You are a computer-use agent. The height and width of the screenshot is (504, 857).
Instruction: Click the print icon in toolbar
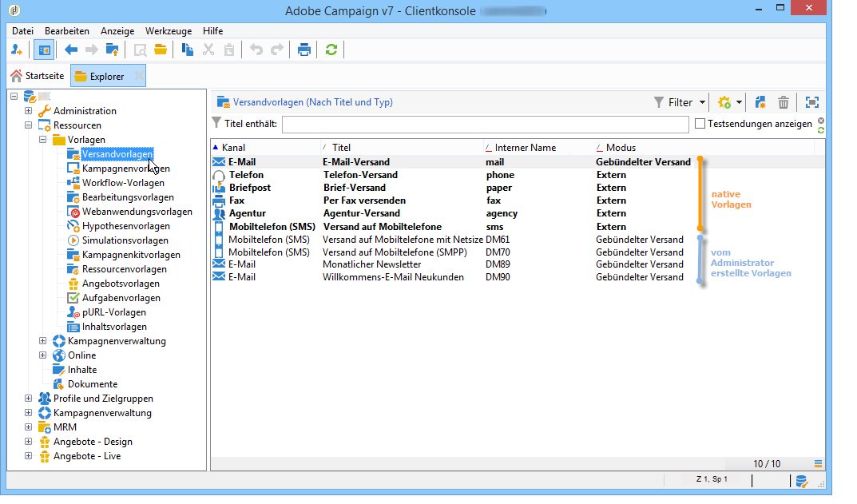click(x=304, y=50)
